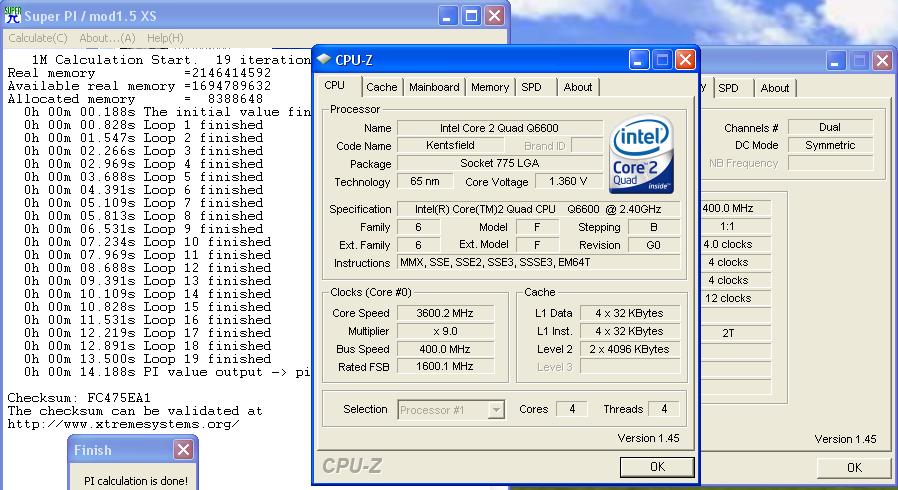Viewport: 898px width, 490px height.
Task: Open the About tab in the back CPU-Z window
Action: (775, 88)
